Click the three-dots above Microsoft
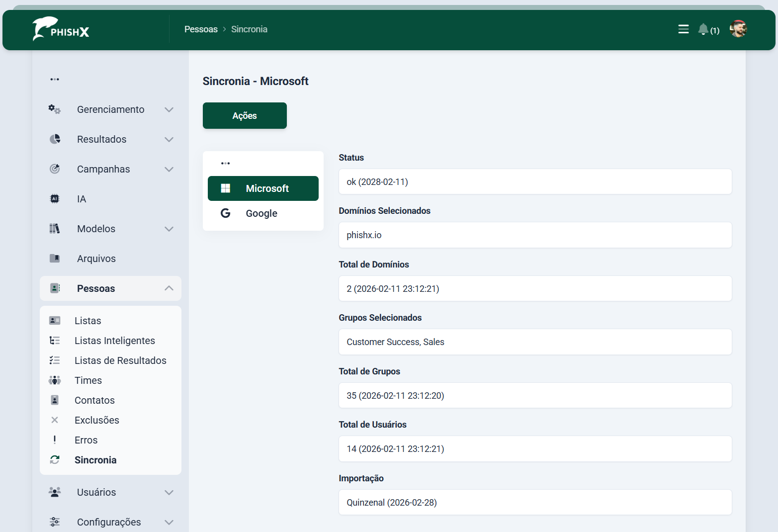This screenshot has height=532, width=778. coord(225,163)
